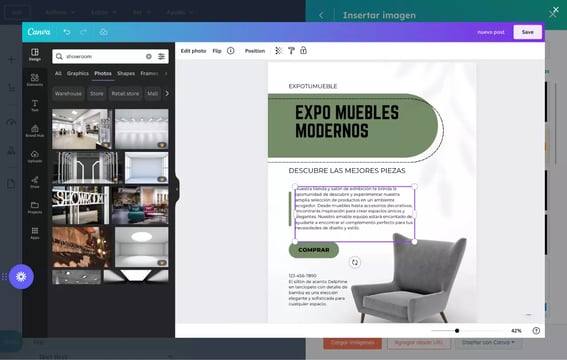This screenshot has height=360, width=567.
Task: Select the Text tool in sidebar
Action: tap(35, 106)
